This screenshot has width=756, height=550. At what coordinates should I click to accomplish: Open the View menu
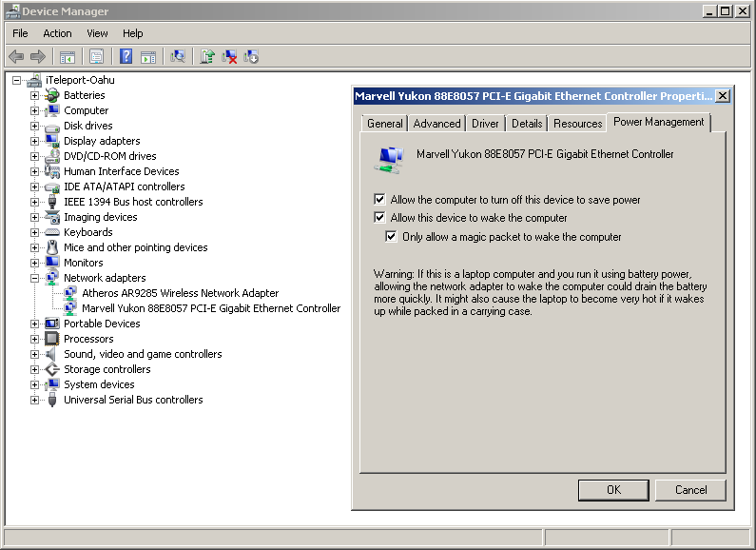(x=97, y=33)
